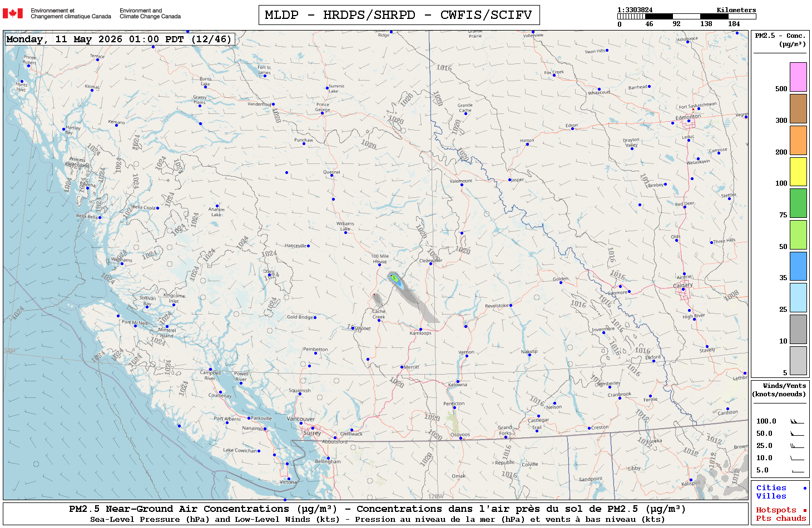Click the Canadian flag logo
This screenshot has height=528, width=812.
tap(13, 13)
